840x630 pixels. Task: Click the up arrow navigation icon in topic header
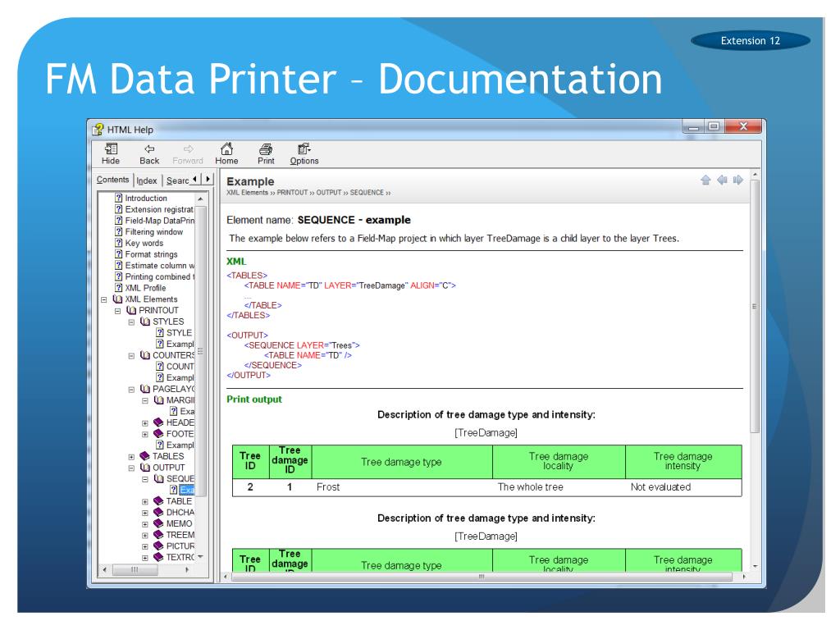(705, 180)
